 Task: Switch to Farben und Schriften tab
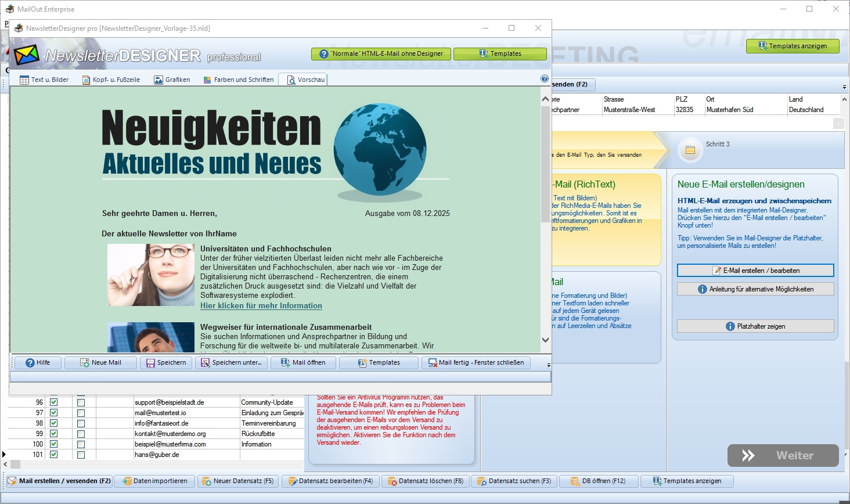(x=239, y=80)
